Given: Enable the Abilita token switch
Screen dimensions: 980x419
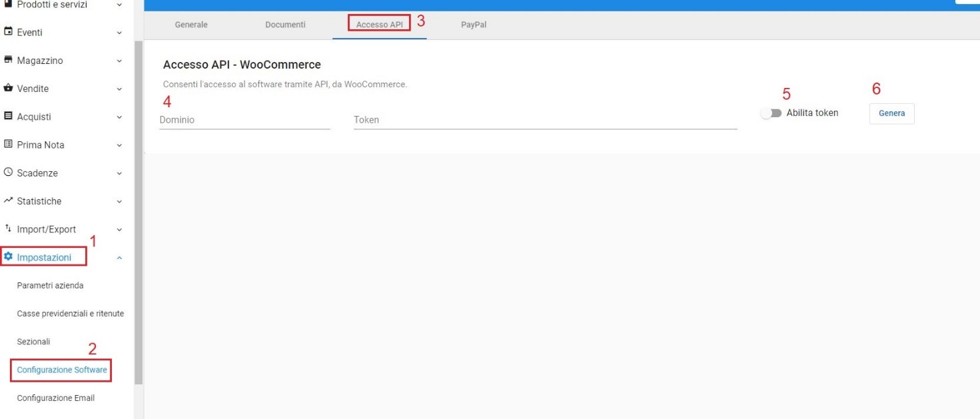Looking at the screenshot, I should 771,113.
